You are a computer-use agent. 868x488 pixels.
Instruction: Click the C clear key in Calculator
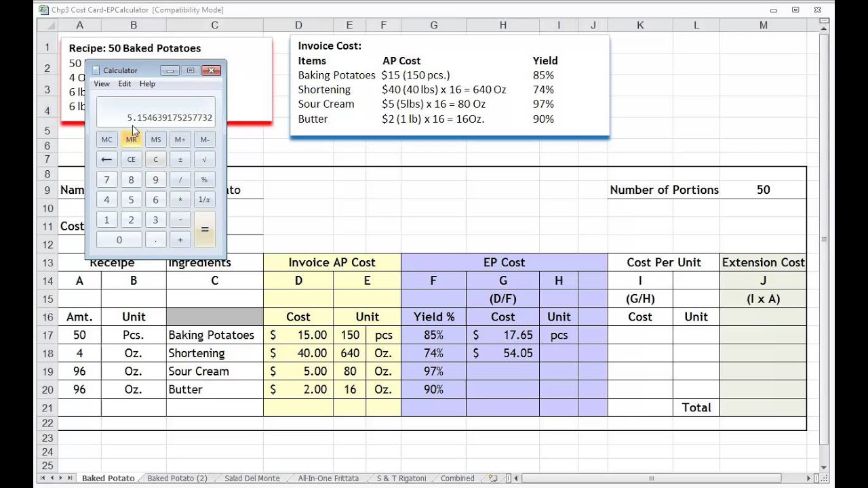coord(156,160)
